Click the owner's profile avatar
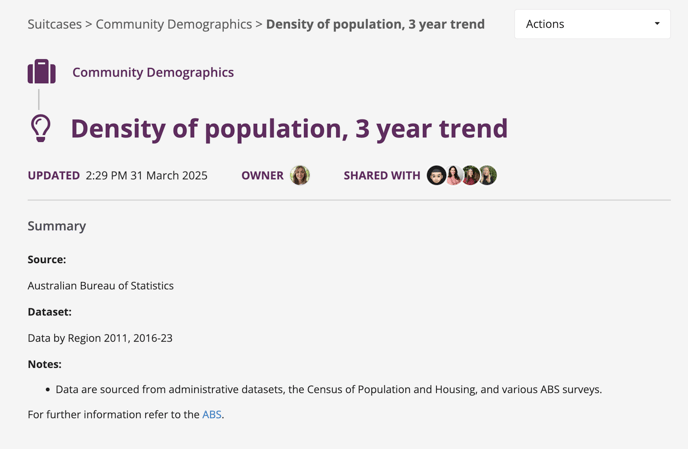 (x=300, y=175)
